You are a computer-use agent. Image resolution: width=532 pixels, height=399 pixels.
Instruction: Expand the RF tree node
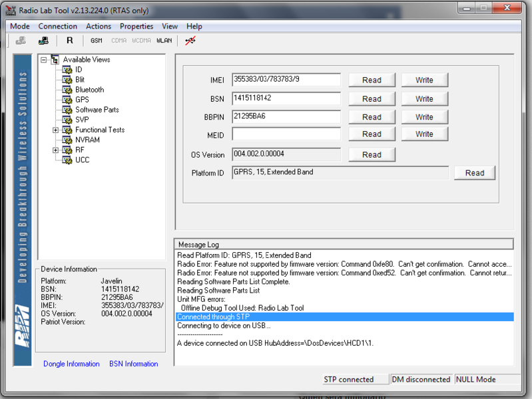[x=56, y=150]
